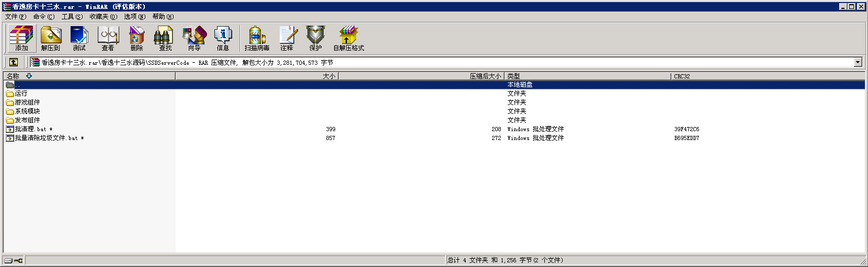
Task: Show archive 信息 (Info)
Action: [x=223, y=38]
